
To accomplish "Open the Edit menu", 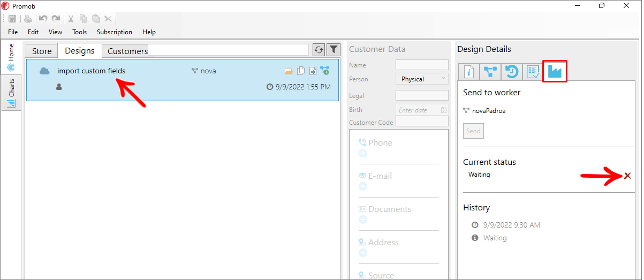I will pyautogui.click(x=33, y=32).
